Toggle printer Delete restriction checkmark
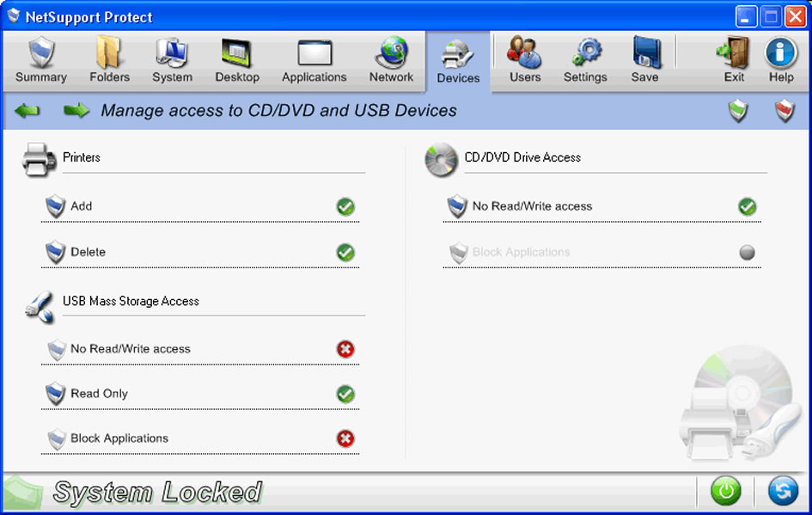Viewport: 812px width, 515px height. (x=345, y=252)
